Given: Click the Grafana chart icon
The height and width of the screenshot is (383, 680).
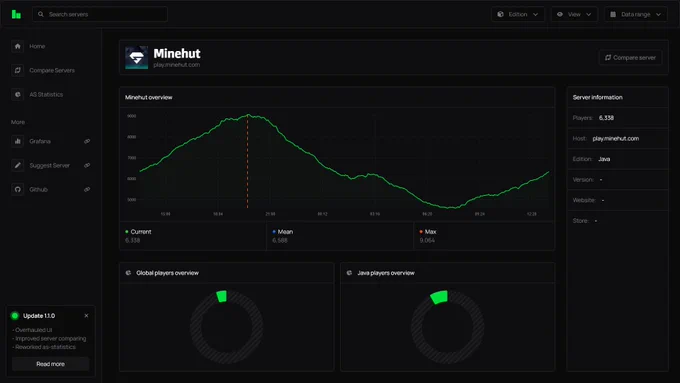Looking at the screenshot, I should (x=17, y=141).
